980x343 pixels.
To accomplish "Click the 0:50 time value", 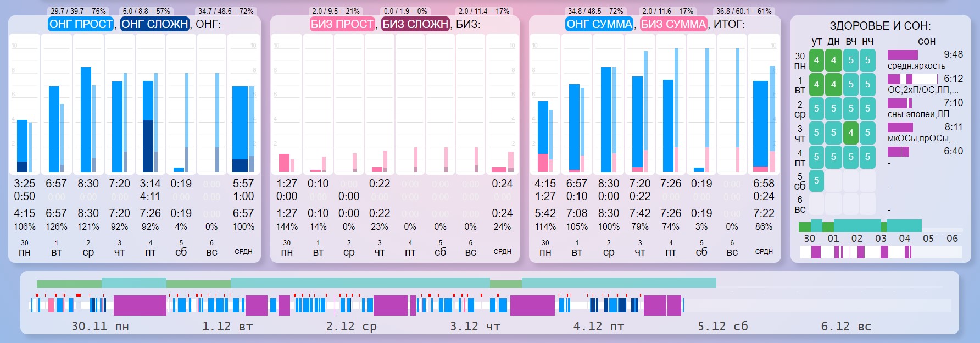I will 24,196.
